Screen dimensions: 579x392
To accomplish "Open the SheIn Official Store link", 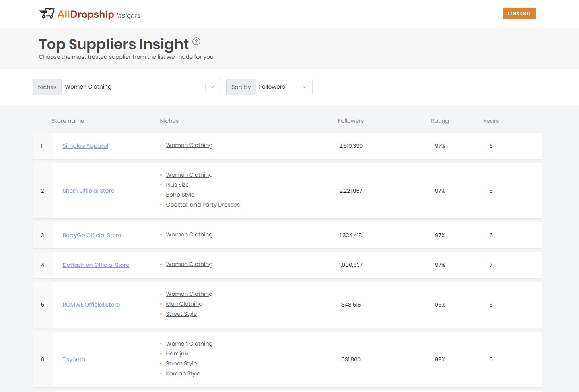I will pyautogui.click(x=88, y=191).
